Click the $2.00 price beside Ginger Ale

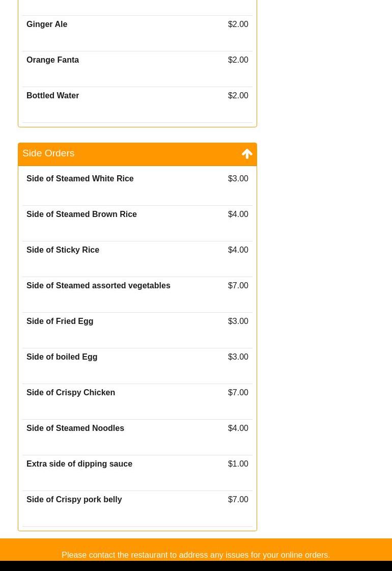click(238, 24)
